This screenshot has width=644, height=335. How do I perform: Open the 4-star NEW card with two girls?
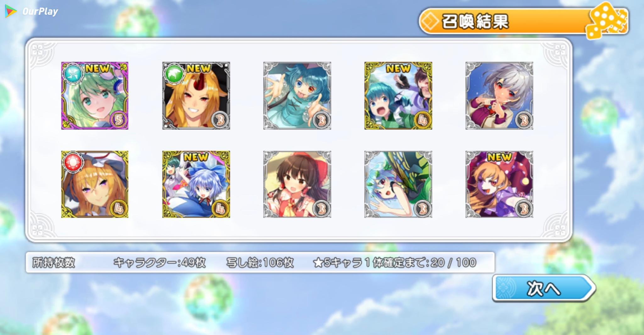[398, 96]
